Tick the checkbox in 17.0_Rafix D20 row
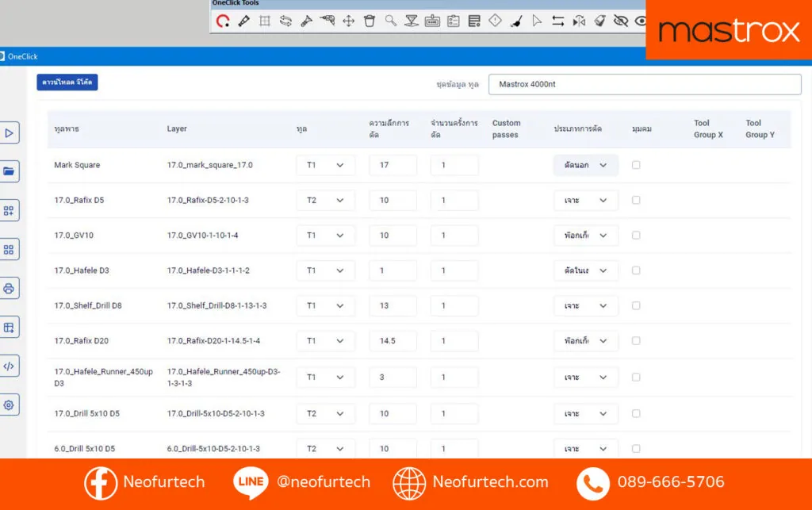 pos(636,341)
